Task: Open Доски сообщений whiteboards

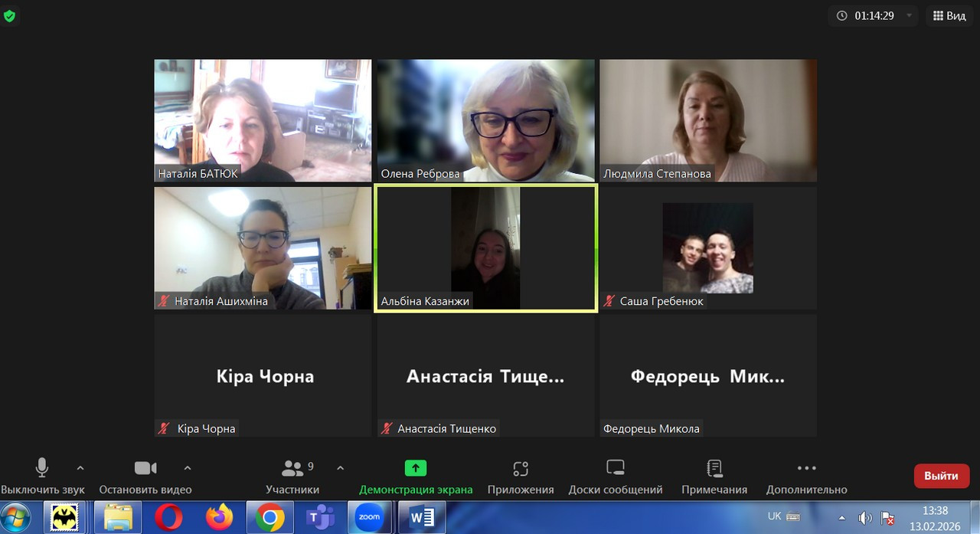Action: coord(616,476)
